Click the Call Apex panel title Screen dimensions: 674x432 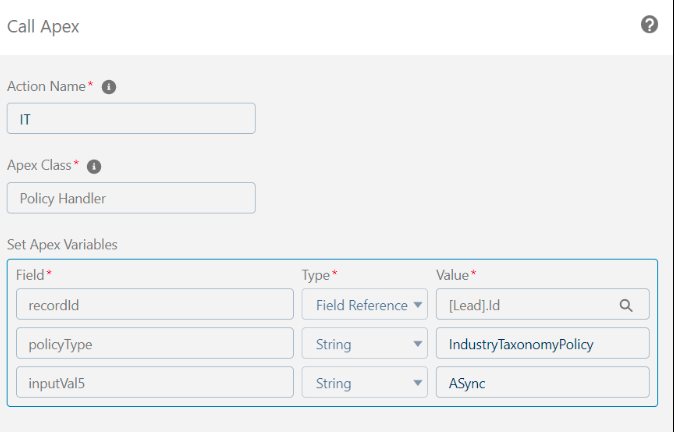[43, 27]
